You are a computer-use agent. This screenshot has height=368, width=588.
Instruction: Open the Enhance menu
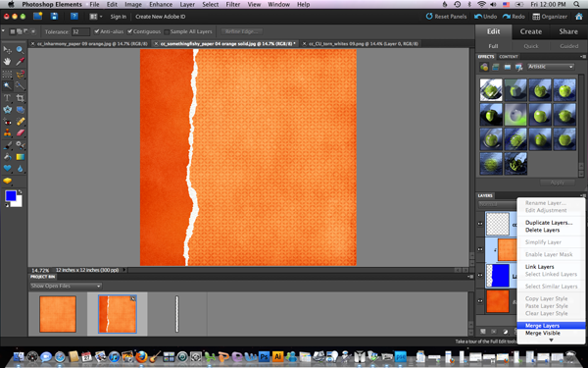[x=161, y=5]
